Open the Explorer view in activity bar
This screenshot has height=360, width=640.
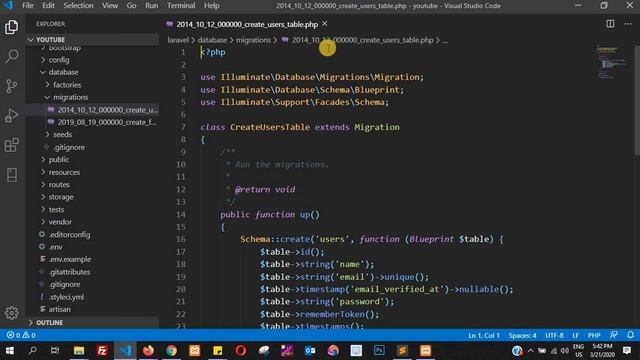(11, 27)
